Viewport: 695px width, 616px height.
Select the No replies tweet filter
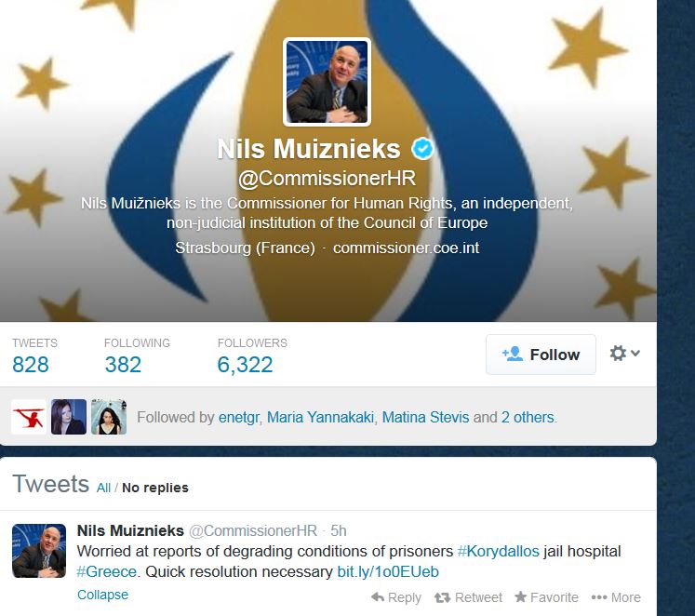pos(155,488)
